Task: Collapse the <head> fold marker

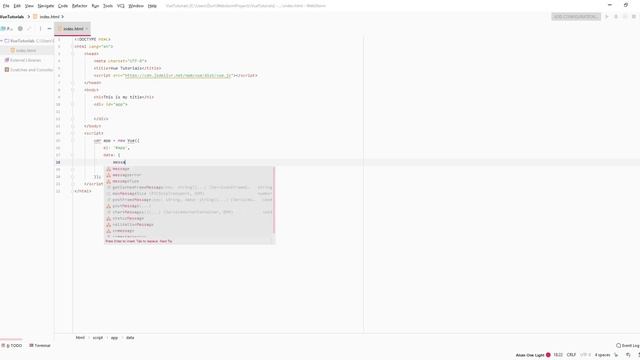Action: 73,54
